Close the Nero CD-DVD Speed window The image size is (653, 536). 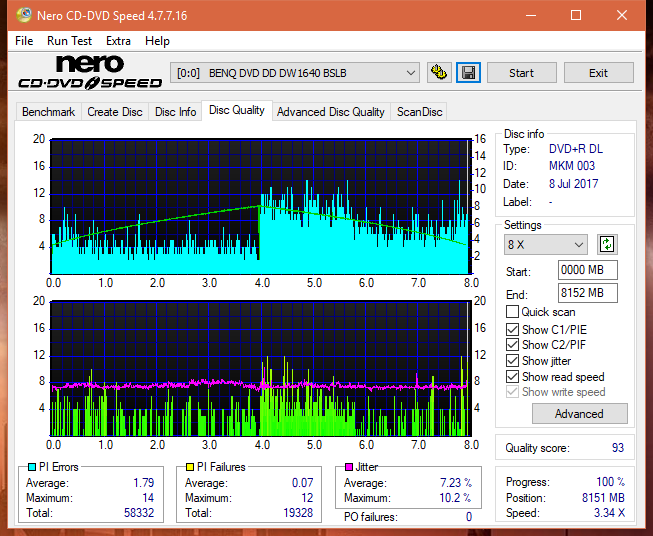(622, 15)
